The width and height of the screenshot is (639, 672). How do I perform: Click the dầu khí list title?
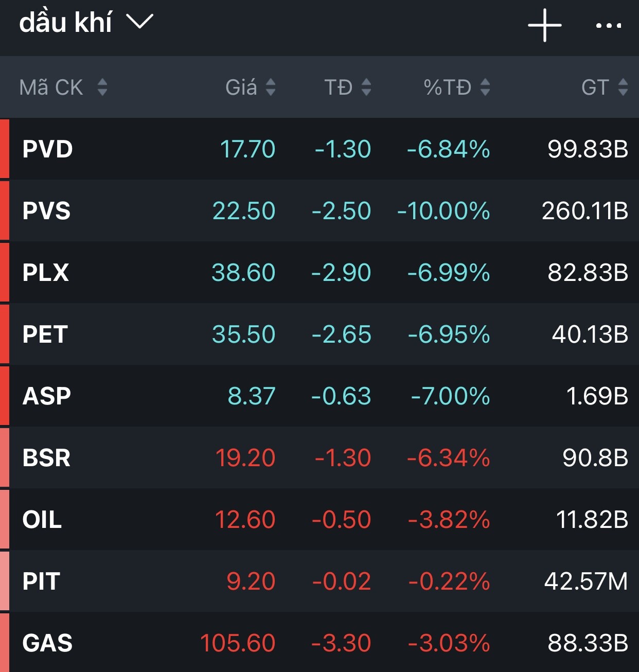click(65, 23)
